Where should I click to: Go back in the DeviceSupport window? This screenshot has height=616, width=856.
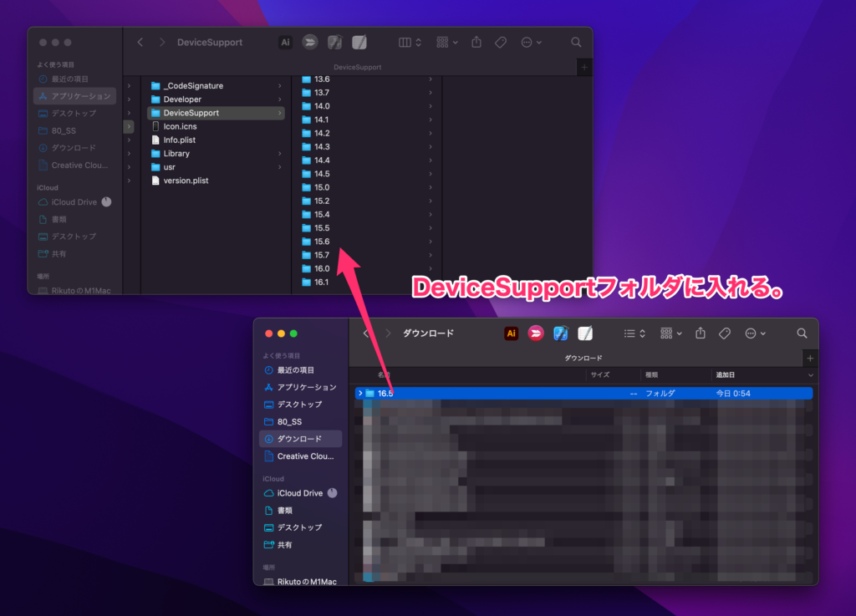140,42
